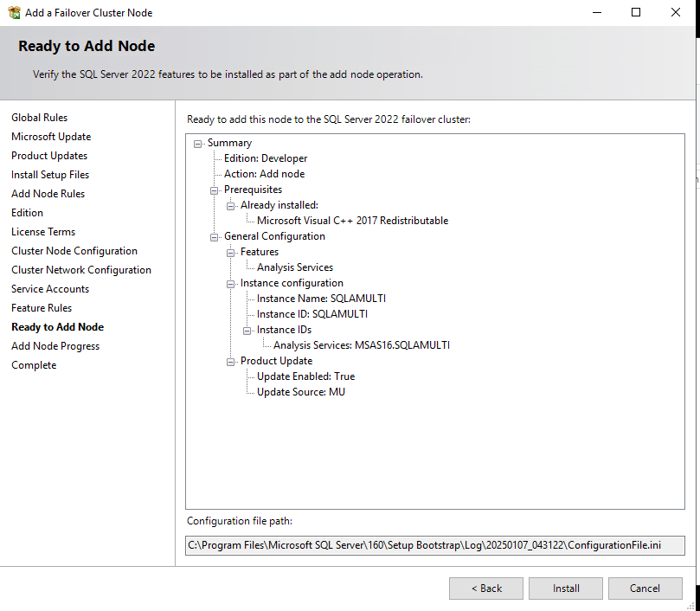Viewport: 700px width, 611px height.
Task: Select Action: Add node tree item
Action: [x=264, y=174]
